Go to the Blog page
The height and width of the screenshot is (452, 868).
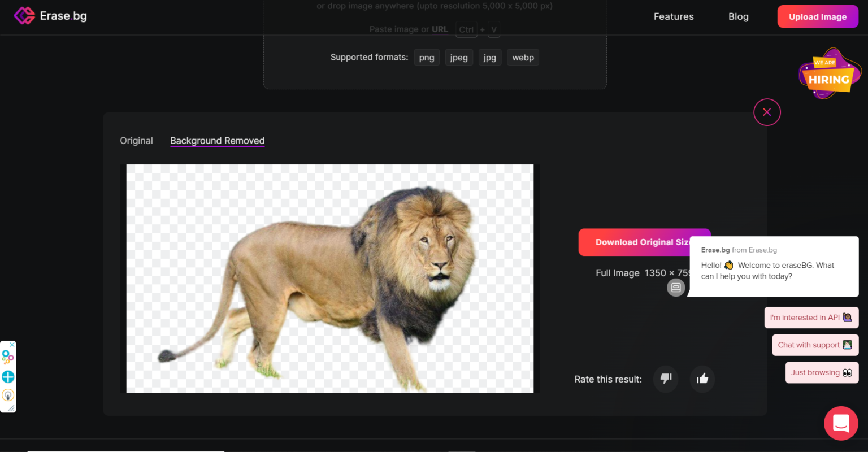(738, 16)
